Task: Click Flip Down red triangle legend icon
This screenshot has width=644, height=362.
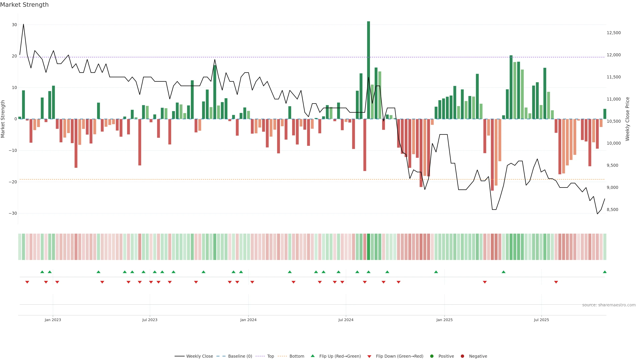Action: [x=369, y=356]
